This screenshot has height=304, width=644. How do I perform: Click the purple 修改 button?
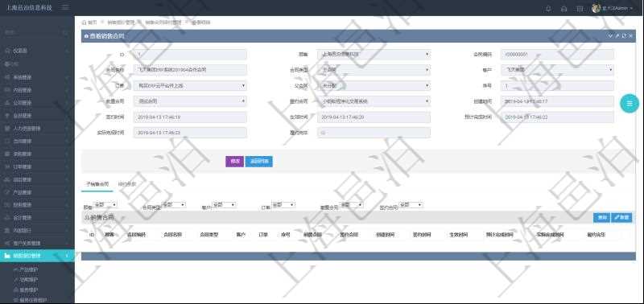(234, 162)
